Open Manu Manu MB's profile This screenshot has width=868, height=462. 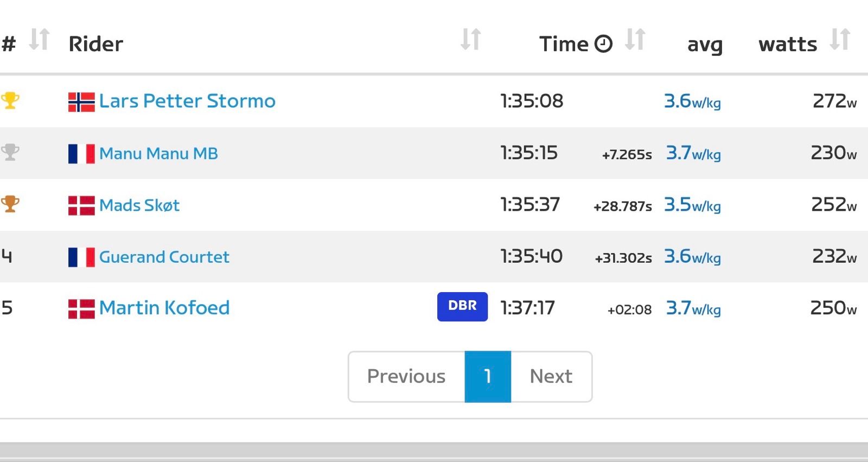click(158, 154)
